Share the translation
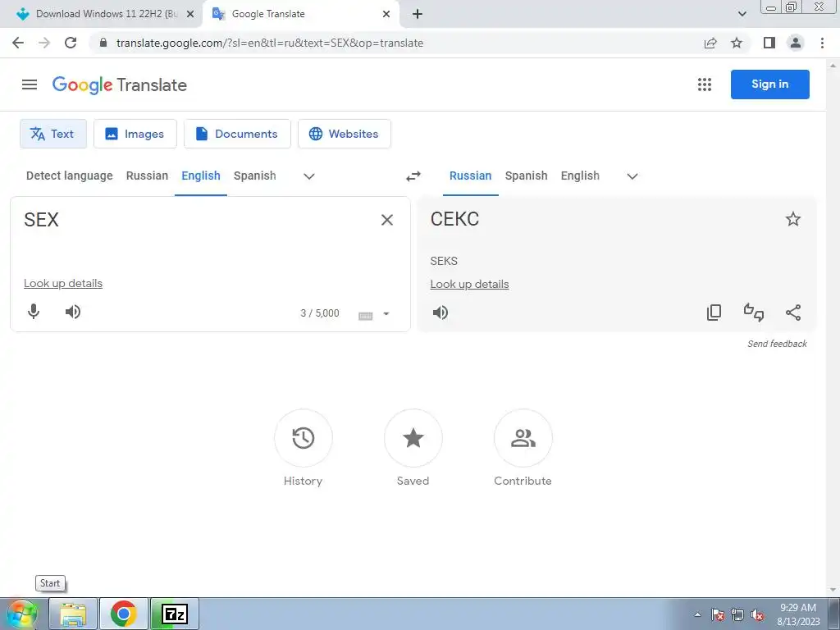Viewport: 840px width, 630px height. click(793, 313)
